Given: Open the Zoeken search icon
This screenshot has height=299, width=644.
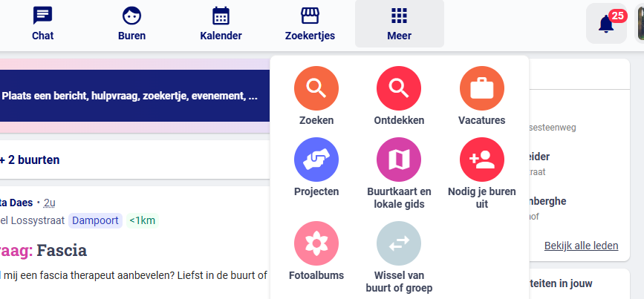Looking at the screenshot, I should tap(316, 88).
